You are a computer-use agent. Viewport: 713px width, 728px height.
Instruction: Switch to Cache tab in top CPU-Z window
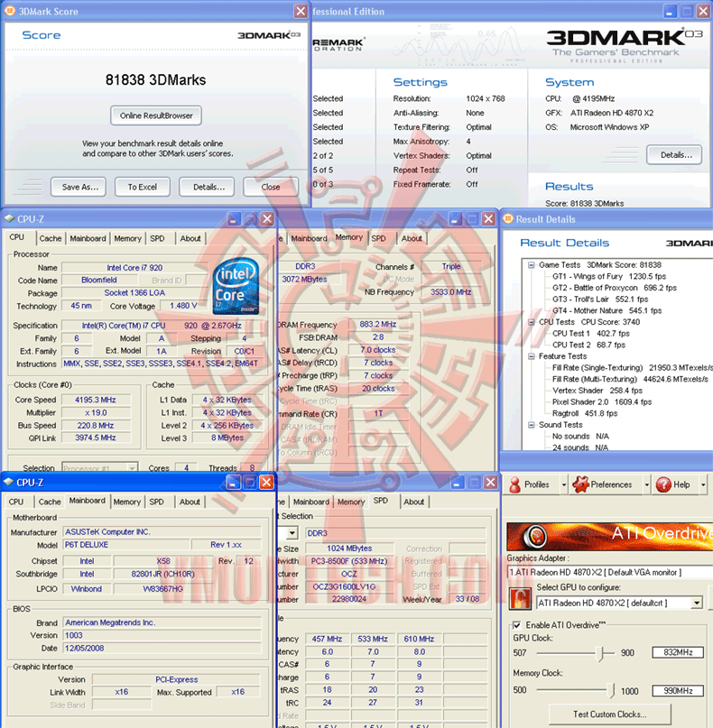(51, 238)
